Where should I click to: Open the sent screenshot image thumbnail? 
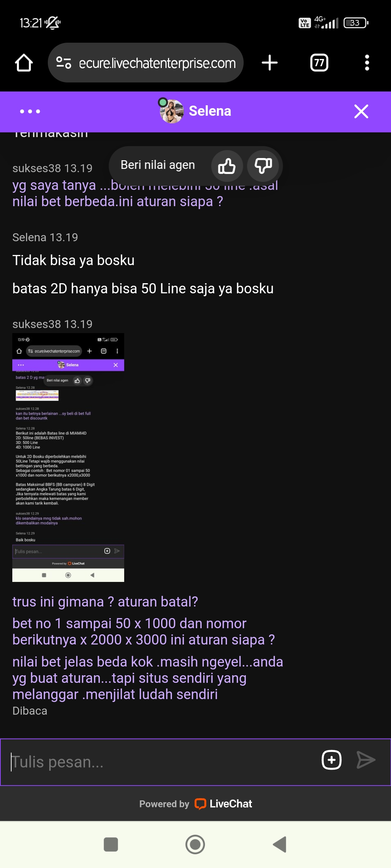coord(68,458)
